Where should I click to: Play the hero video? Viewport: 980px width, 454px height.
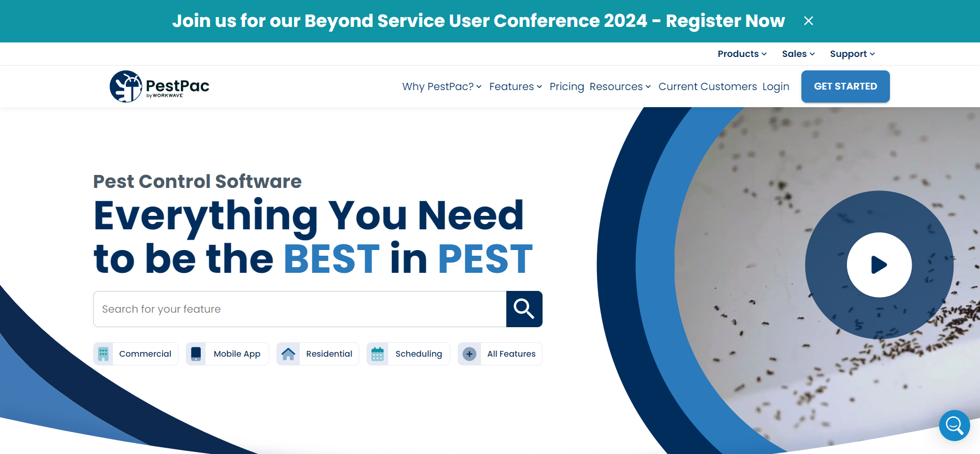879,265
